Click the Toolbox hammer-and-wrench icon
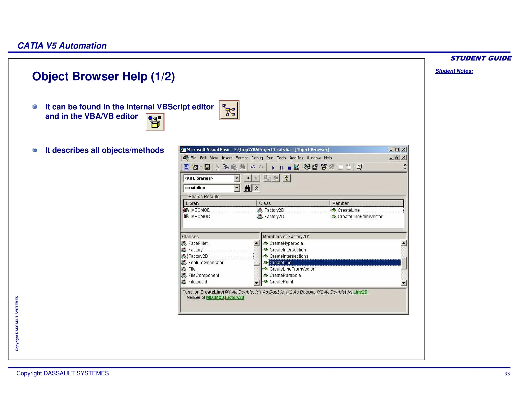Screen dimensions: 532x411 coord(332,167)
